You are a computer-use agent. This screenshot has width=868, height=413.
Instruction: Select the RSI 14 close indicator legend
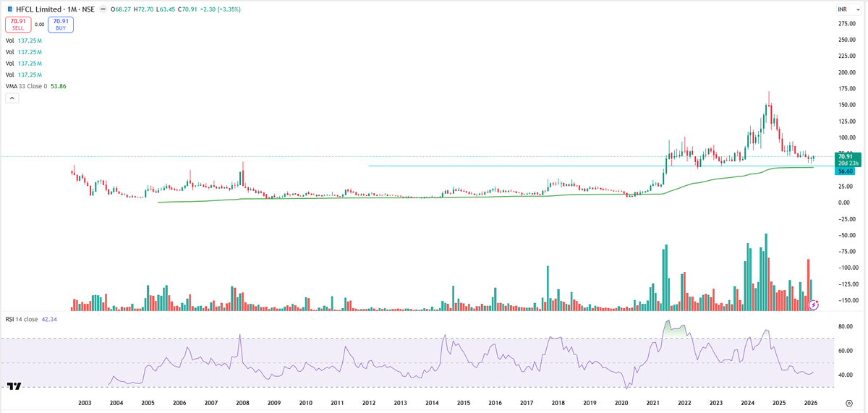pyautogui.click(x=23, y=319)
